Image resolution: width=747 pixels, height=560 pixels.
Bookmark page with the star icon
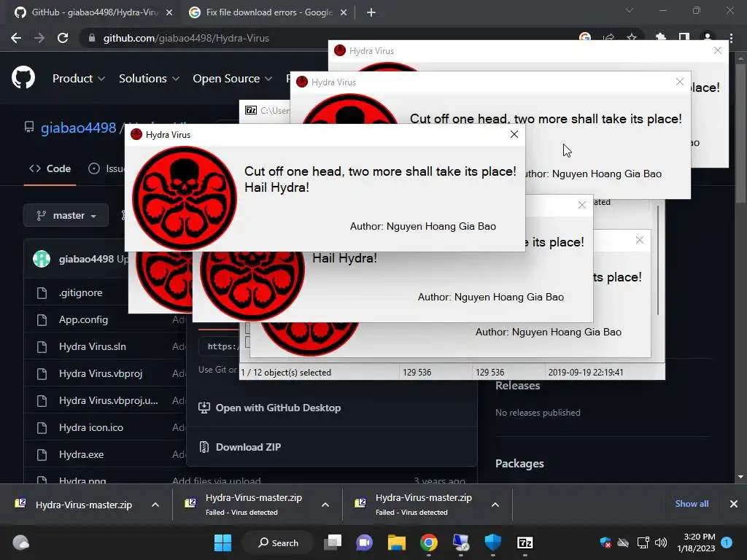tap(632, 37)
